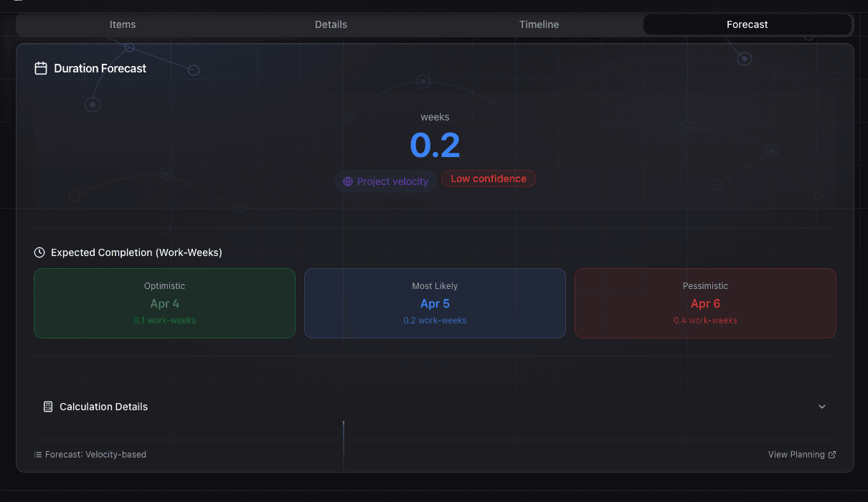Select the Most Likely Apr 5 card

435,303
